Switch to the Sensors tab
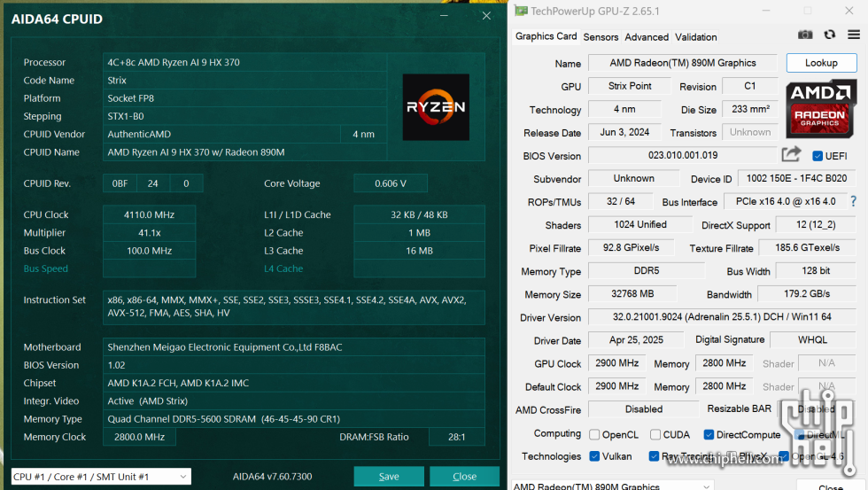This screenshot has height=490, width=868. [601, 37]
